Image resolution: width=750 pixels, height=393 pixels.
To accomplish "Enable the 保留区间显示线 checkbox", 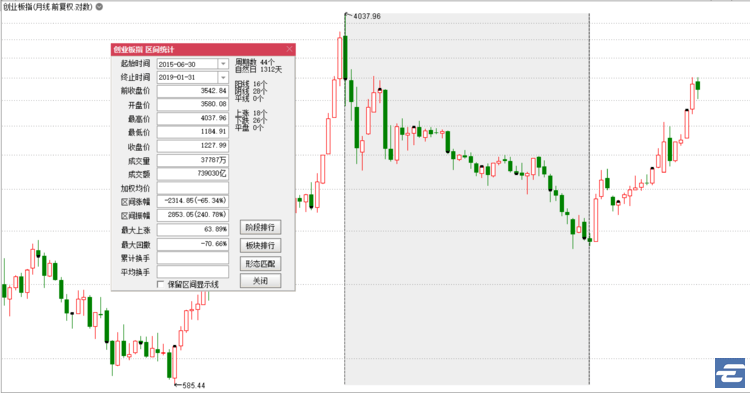I will [161, 284].
